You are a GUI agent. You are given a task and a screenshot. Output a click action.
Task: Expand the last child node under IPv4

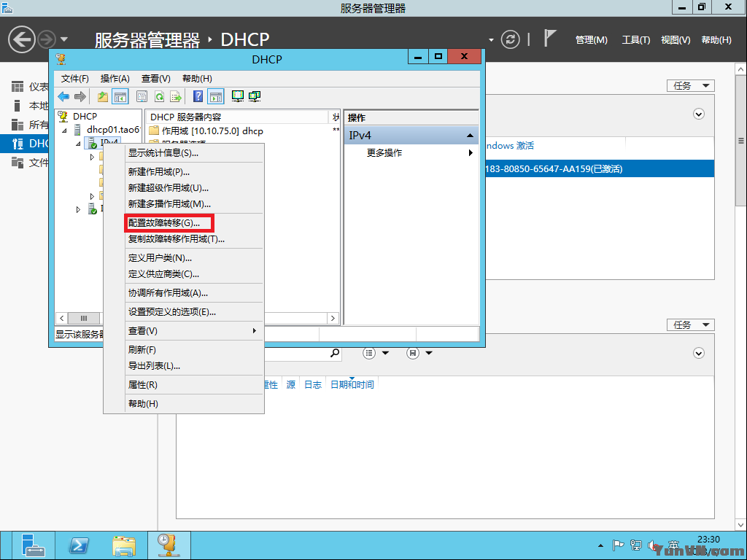click(92, 196)
